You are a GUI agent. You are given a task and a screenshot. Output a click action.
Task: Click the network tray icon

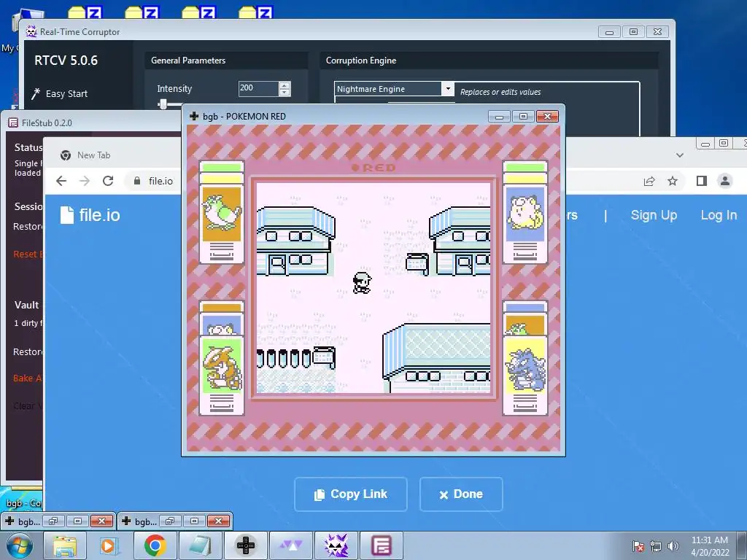point(656,546)
